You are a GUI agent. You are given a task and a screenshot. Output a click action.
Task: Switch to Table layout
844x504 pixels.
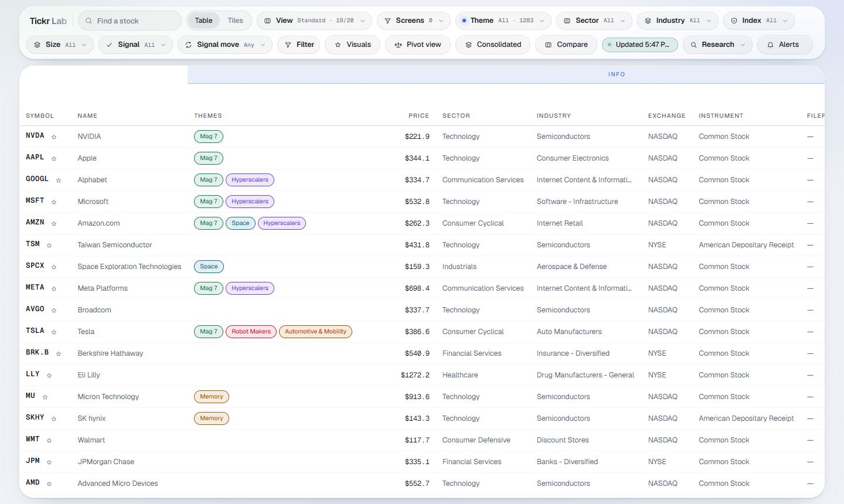203,21
